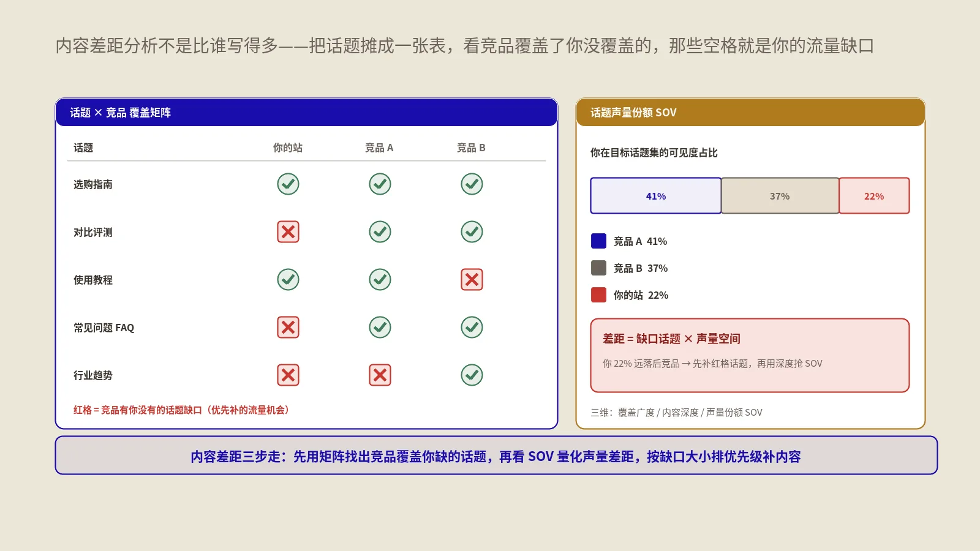Click the 行业趋势 row label
This screenshot has height=551, width=980.
point(93,375)
